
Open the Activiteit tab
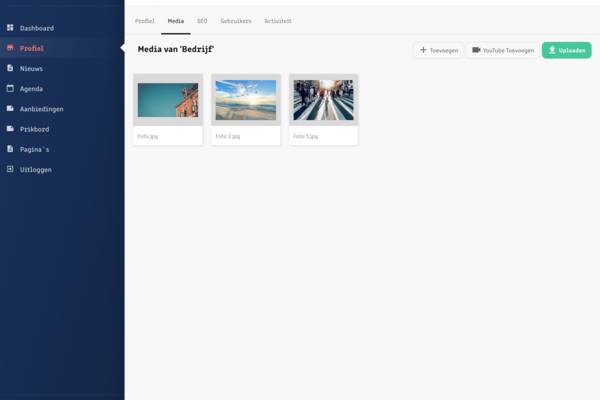coord(278,21)
